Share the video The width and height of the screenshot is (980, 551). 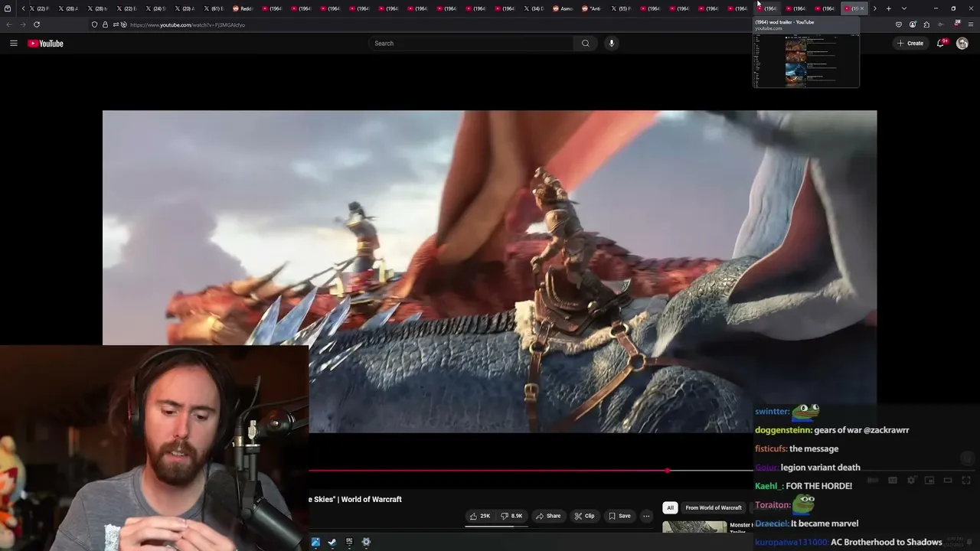(548, 516)
